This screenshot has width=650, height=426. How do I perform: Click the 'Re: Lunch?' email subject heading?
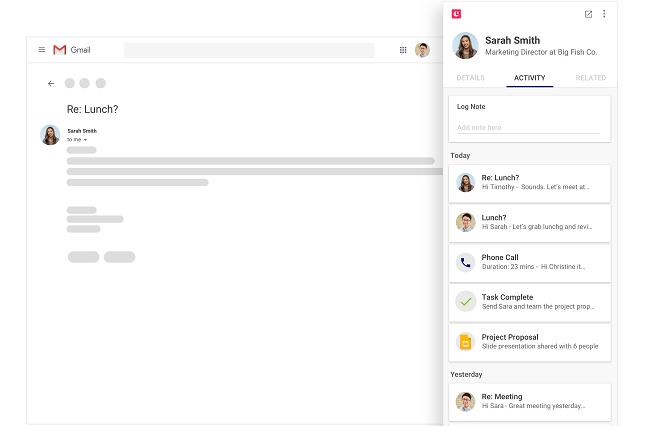click(x=92, y=109)
